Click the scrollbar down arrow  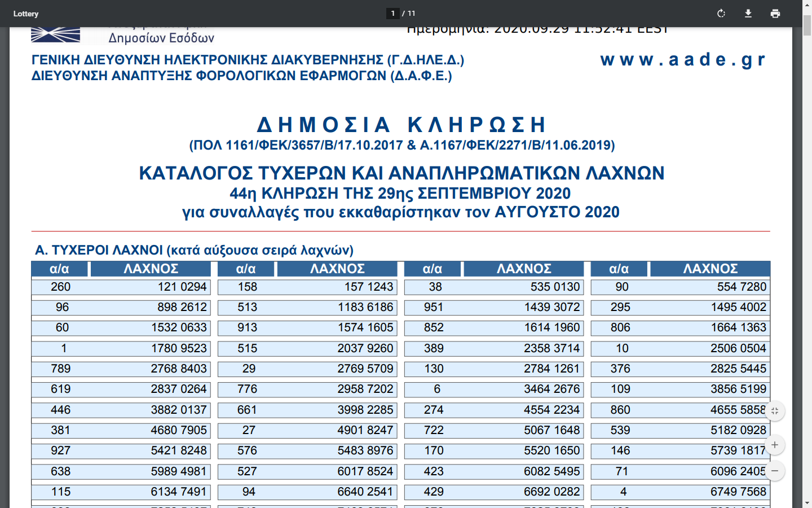click(807, 503)
